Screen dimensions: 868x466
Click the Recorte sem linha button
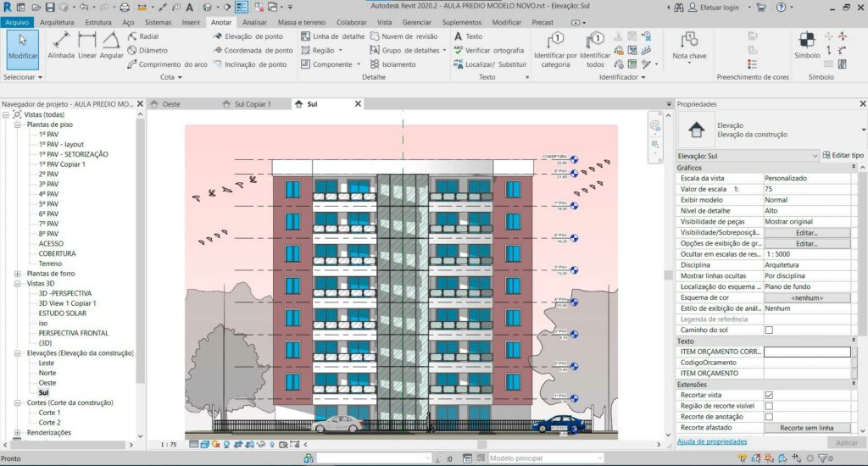807,428
